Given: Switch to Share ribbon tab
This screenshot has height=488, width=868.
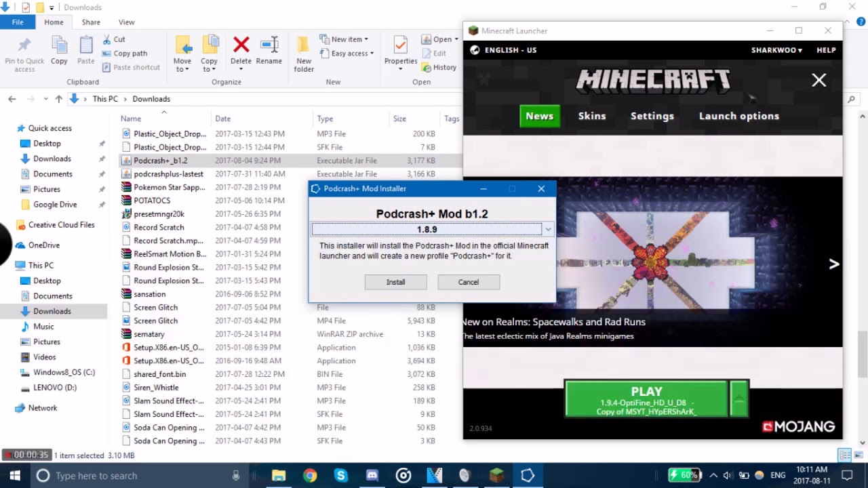Looking at the screenshot, I should tap(91, 22).
